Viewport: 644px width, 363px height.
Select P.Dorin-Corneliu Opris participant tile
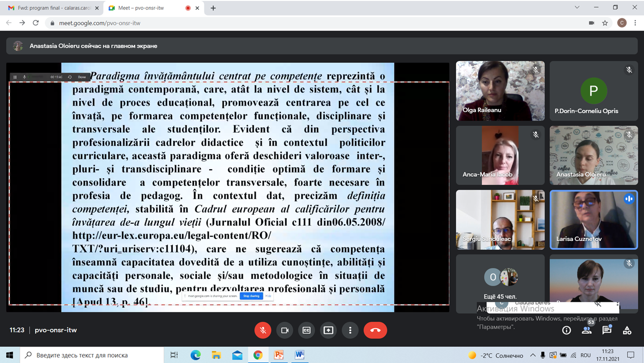coord(594,91)
